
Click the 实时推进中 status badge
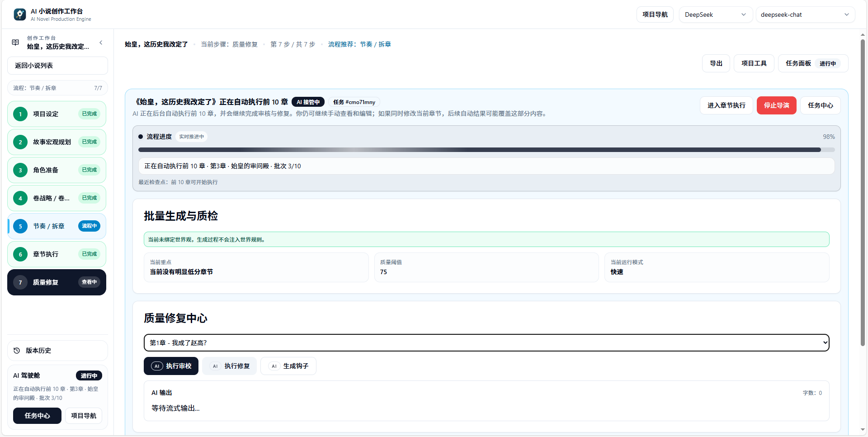coord(191,136)
